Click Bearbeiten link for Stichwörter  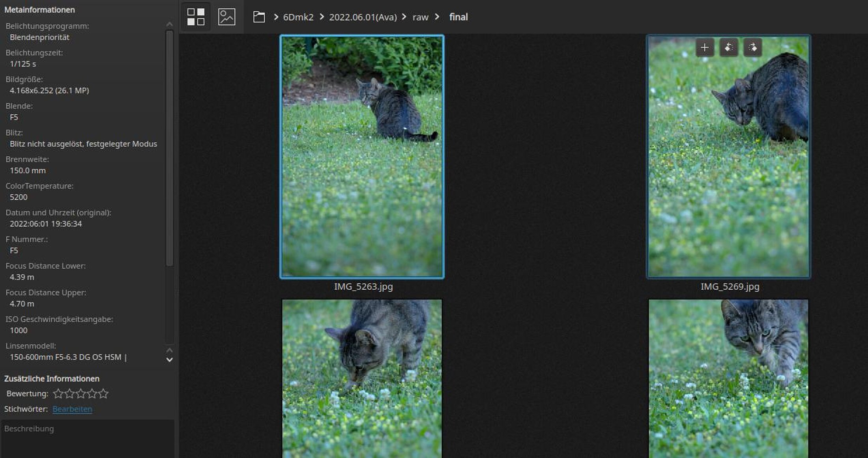click(72, 409)
